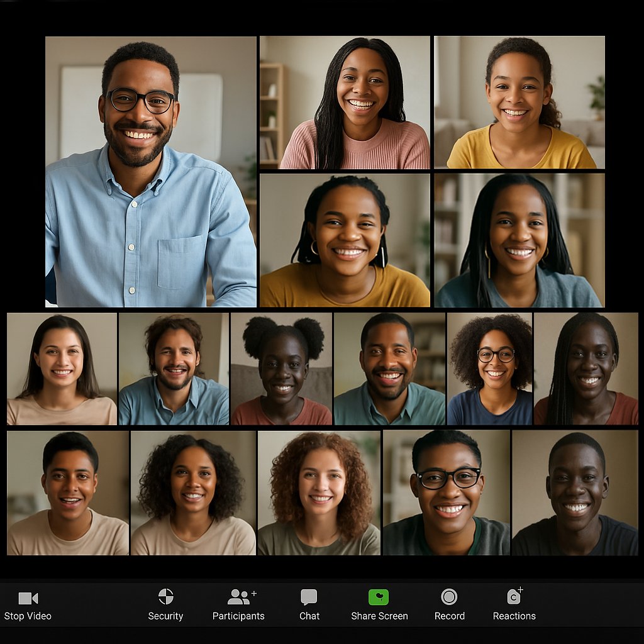The image size is (644, 644).
Task: Select video of woman with glasses in navy top
Action: point(489,369)
